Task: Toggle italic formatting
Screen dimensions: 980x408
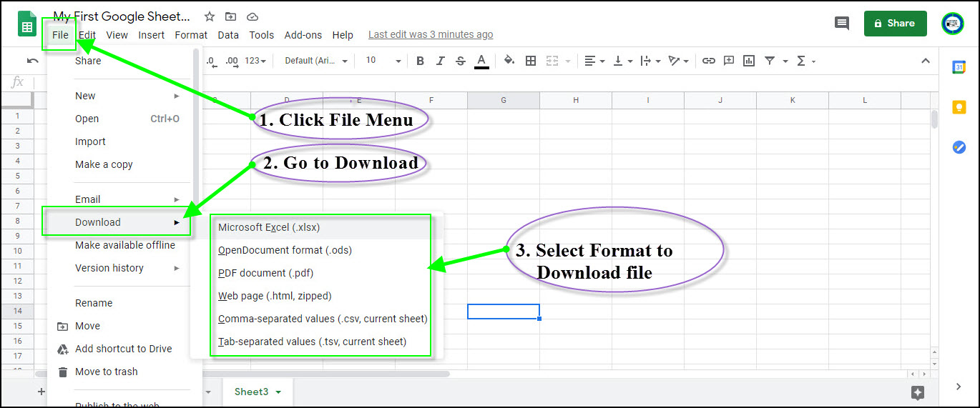Action: tap(441, 61)
